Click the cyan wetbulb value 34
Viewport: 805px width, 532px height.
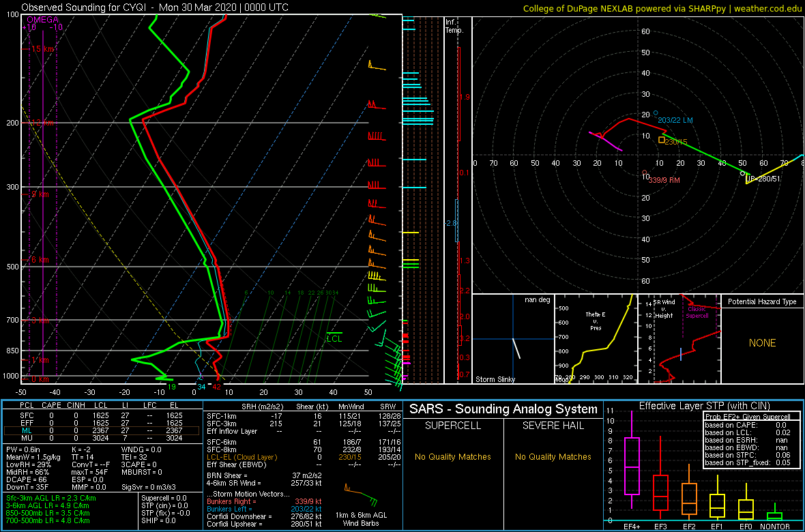pyautogui.click(x=201, y=387)
